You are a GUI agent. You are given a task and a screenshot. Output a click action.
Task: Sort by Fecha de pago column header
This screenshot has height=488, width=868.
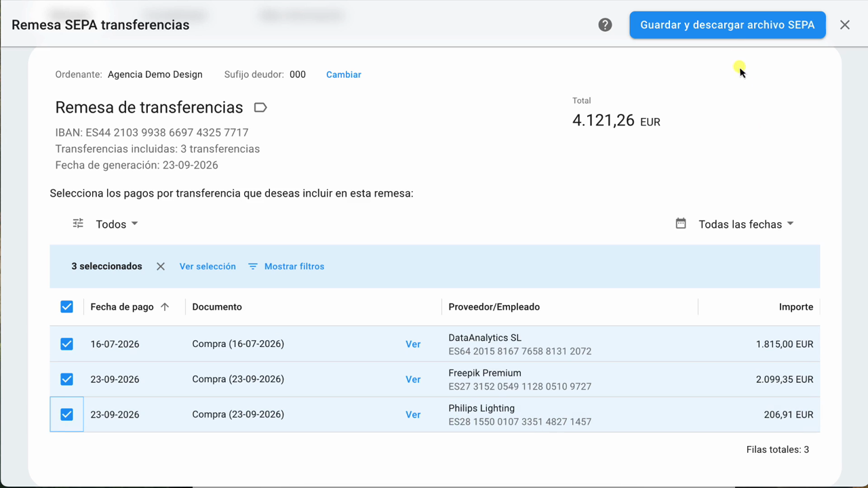pyautogui.click(x=122, y=307)
